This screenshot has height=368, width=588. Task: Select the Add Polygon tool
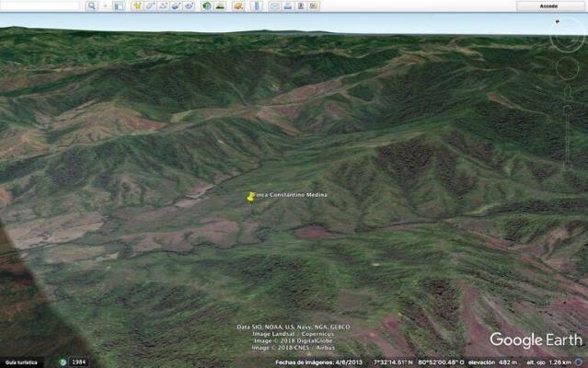(150, 6)
